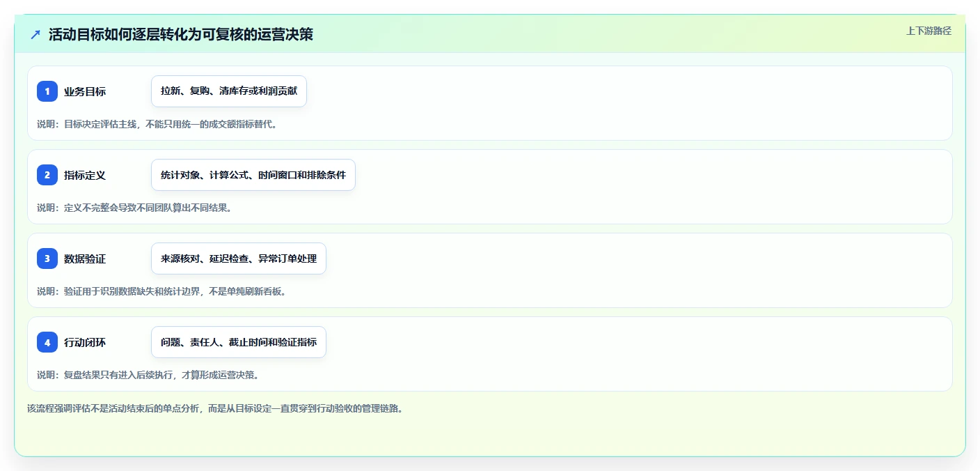The width and height of the screenshot is (980, 471).
Task: Select the 行动闭环 step label
Action: tap(85, 342)
